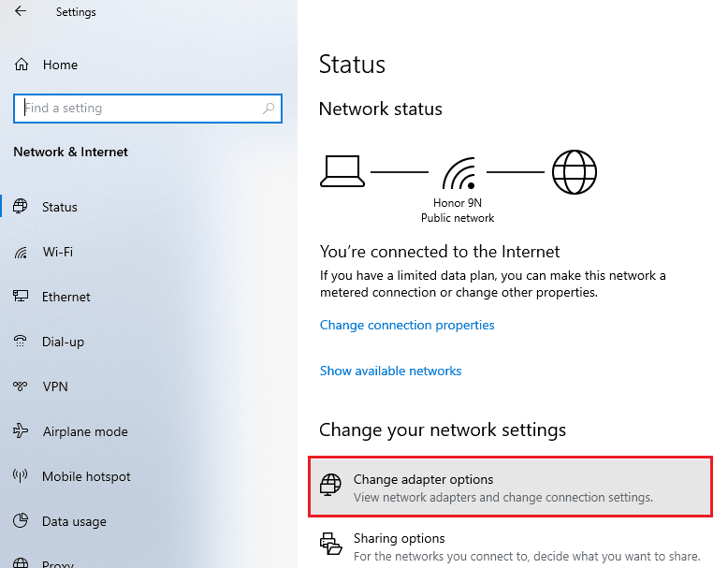
Task: Click the Home icon in sidebar
Action: (22, 65)
